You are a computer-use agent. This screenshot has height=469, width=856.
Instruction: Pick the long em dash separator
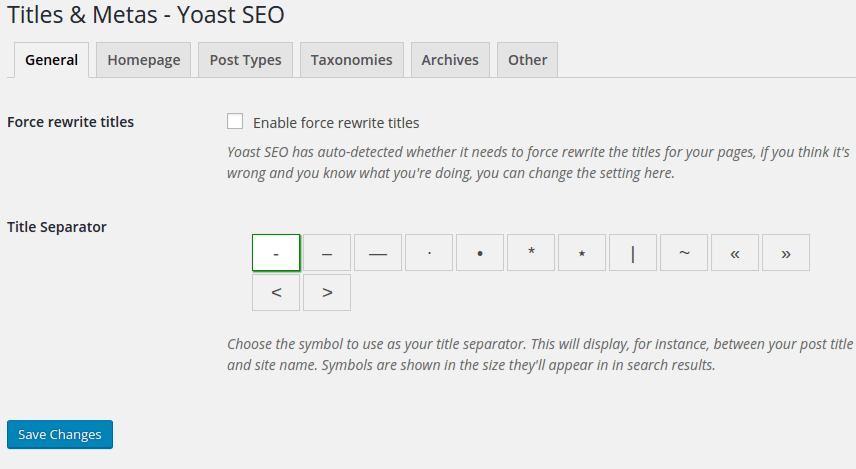(x=378, y=253)
